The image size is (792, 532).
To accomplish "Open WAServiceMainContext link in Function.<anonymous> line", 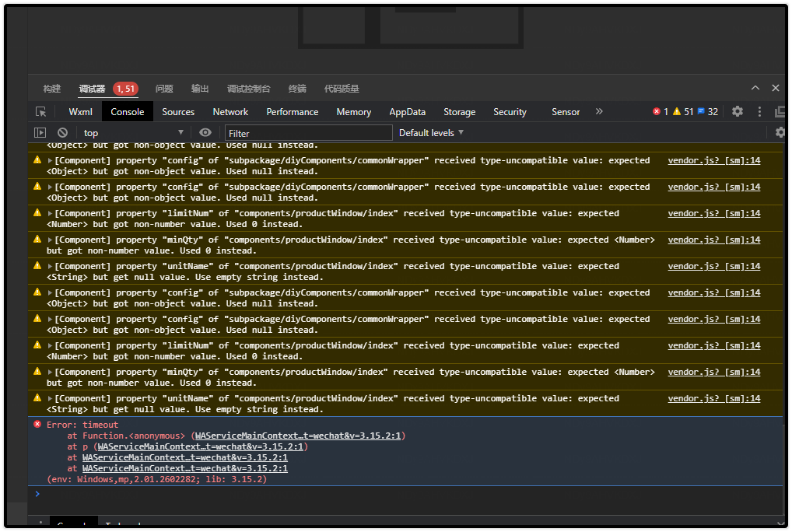I will click(x=300, y=436).
